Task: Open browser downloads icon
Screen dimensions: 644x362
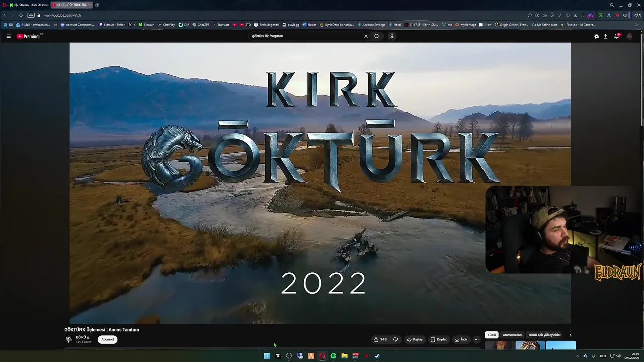Action: (575, 15)
